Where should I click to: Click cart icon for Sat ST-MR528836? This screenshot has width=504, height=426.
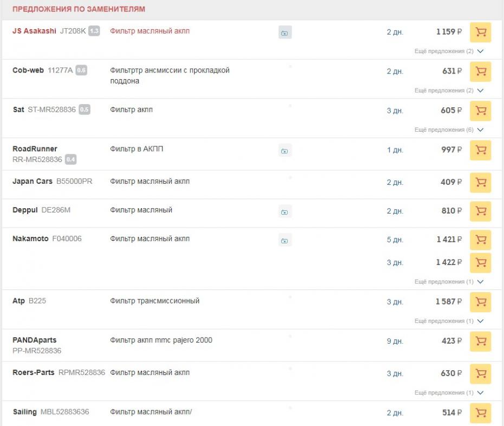pyautogui.click(x=480, y=111)
